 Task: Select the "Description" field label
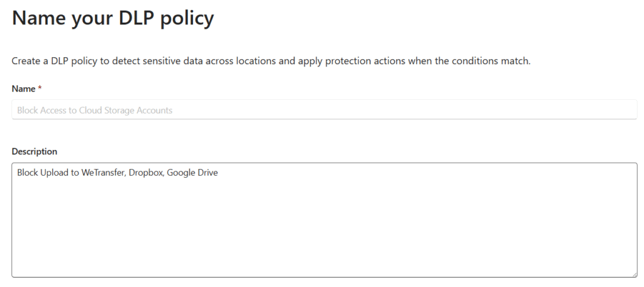coord(35,152)
